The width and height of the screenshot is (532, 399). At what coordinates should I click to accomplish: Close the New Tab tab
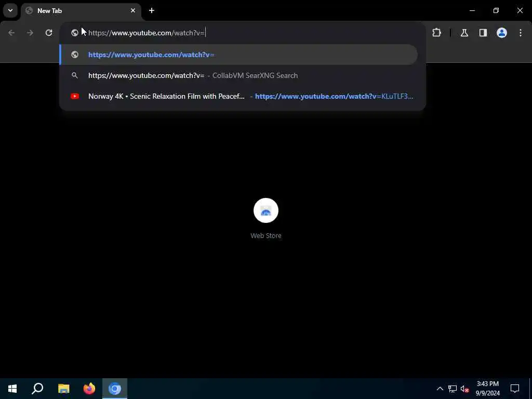tap(133, 10)
